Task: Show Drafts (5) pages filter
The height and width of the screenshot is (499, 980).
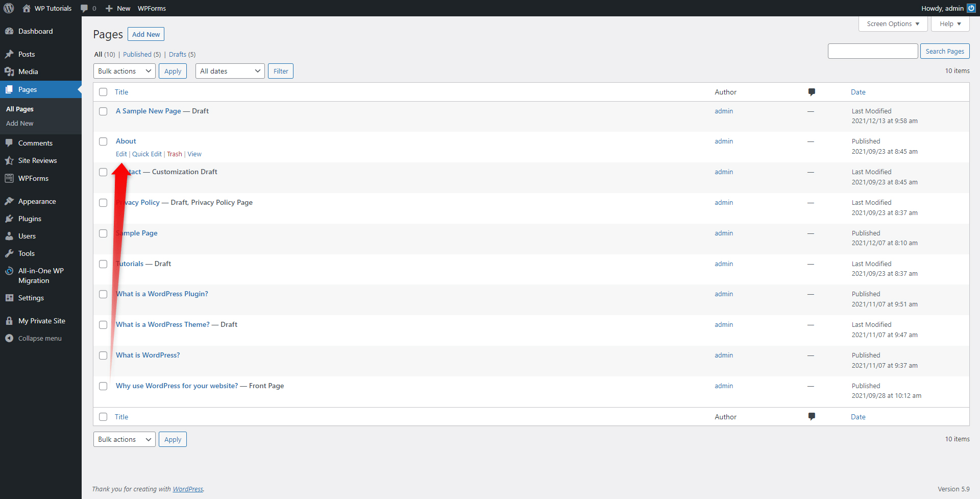Action: (x=182, y=54)
